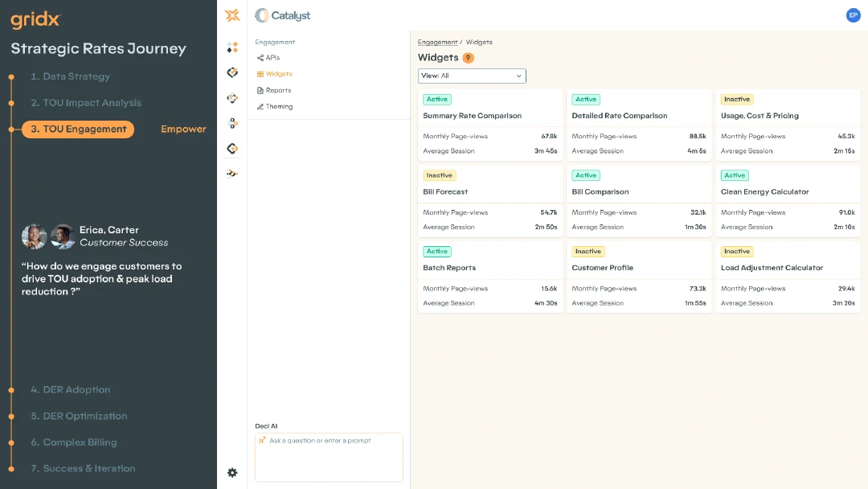Image resolution: width=868 pixels, height=489 pixels.
Task: Click Carter's profile photo
Action: (63, 236)
